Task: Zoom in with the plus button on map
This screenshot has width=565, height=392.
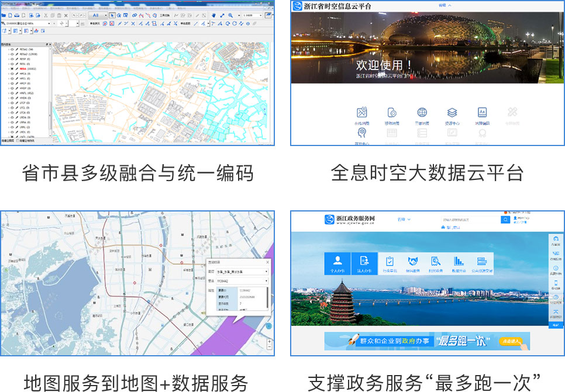Action: pos(270,342)
